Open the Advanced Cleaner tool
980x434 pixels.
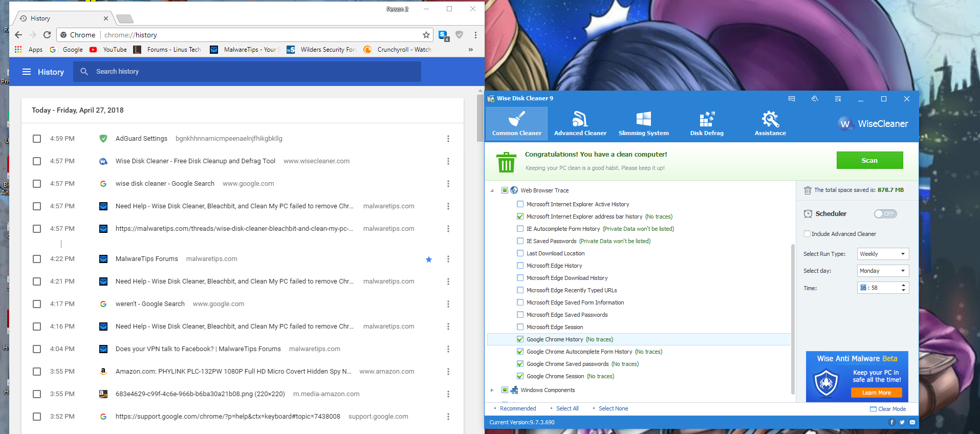point(580,124)
